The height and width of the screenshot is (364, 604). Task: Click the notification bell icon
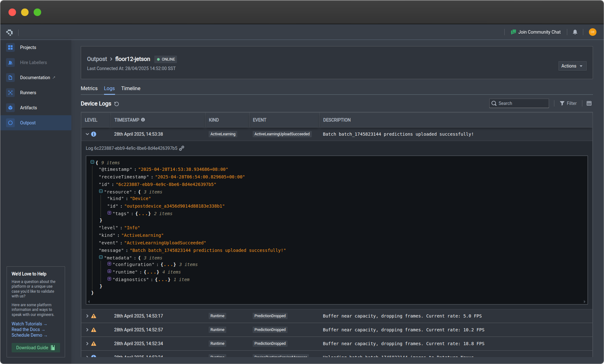[x=575, y=32]
